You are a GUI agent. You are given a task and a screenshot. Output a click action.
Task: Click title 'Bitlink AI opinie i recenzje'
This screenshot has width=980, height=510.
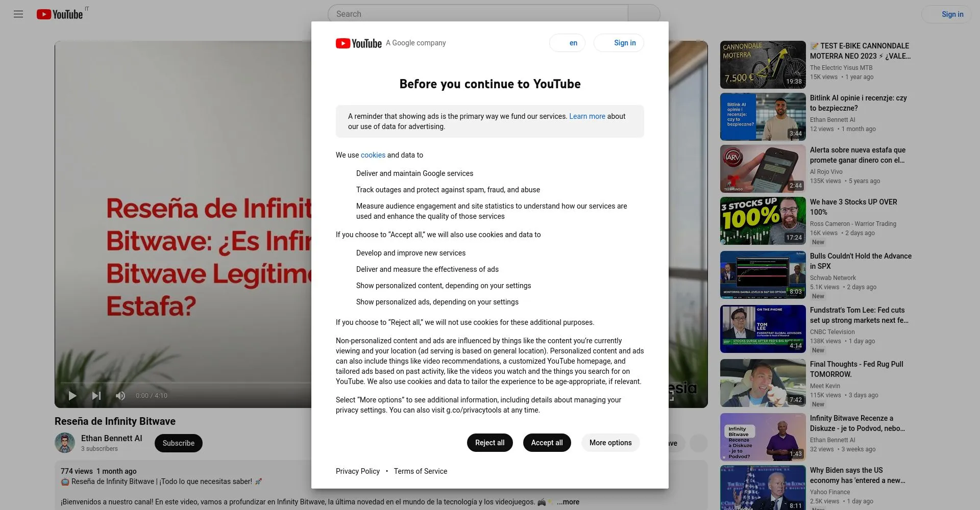point(859,103)
